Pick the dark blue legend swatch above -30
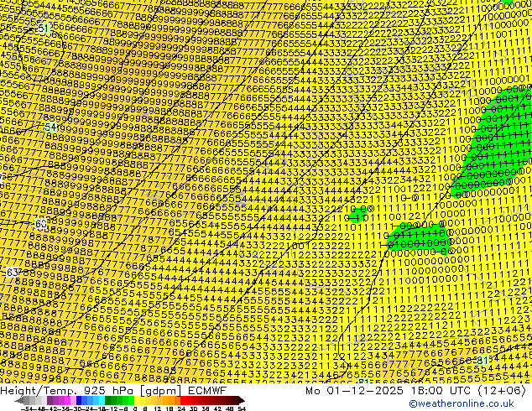This screenshot has width=532, height=411. [x=79, y=400]
